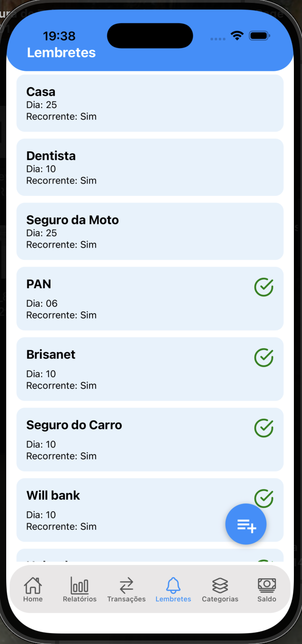Select the Lembretes bell icon
The image size is (302, 644).
pos(173,585)
